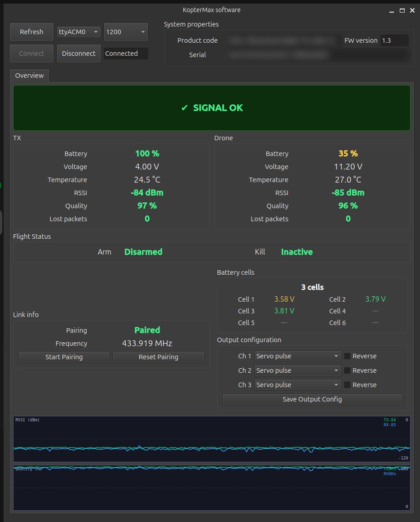Click the Cell 1 voltage 3.58 V
420x522 pixels.
tap(284, 299)
